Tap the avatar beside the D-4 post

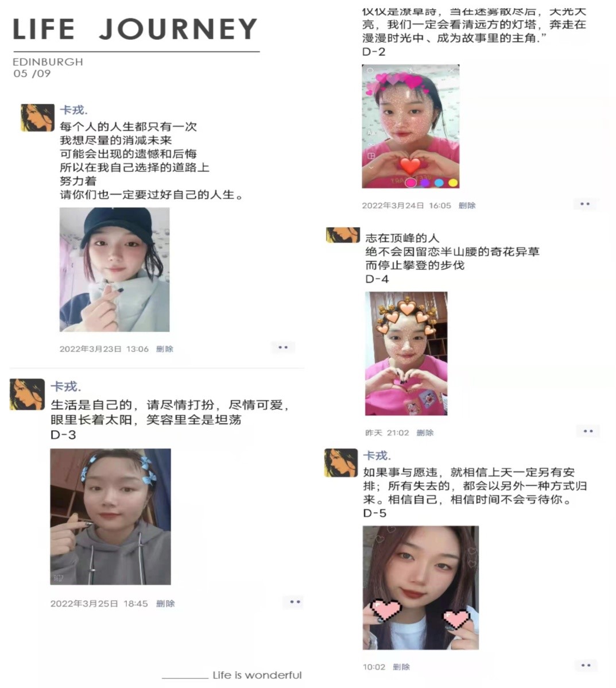[343, 235]
